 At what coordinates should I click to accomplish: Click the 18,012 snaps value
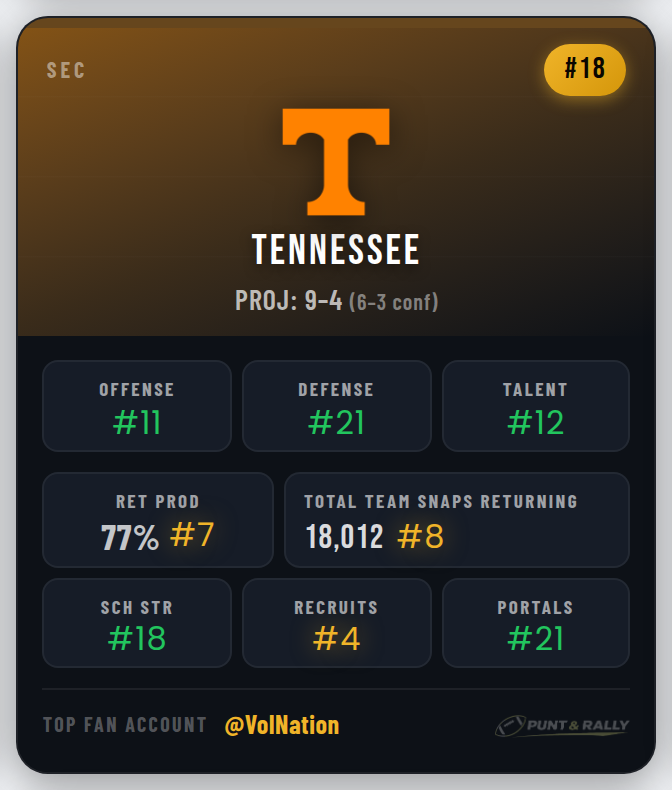(345, 537)
